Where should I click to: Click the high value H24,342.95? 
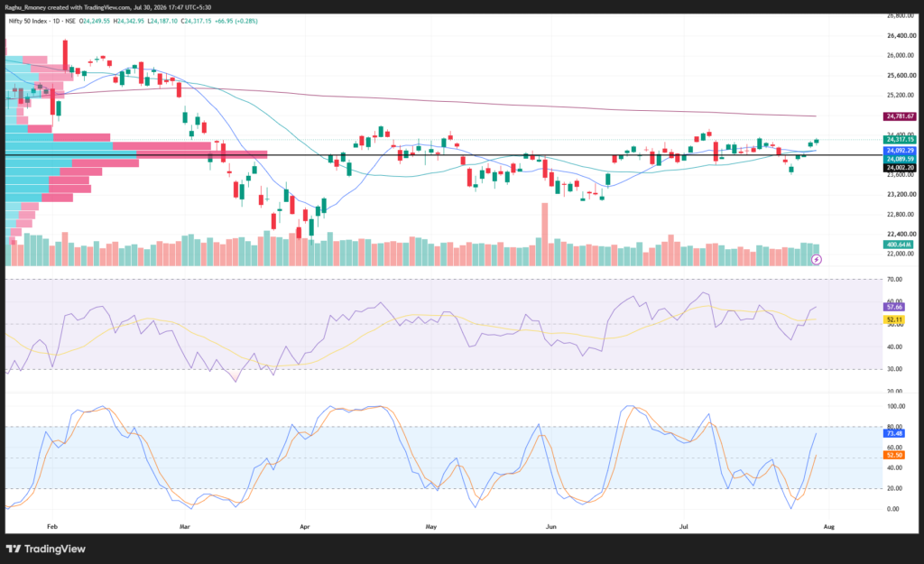point(128,22)
